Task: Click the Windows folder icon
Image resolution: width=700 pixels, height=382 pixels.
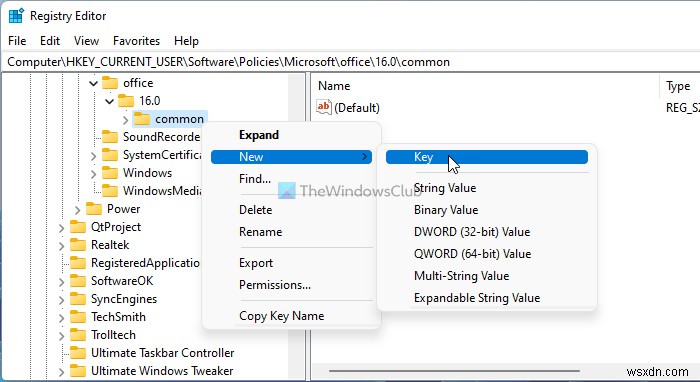Action: [x=110, y=173]
